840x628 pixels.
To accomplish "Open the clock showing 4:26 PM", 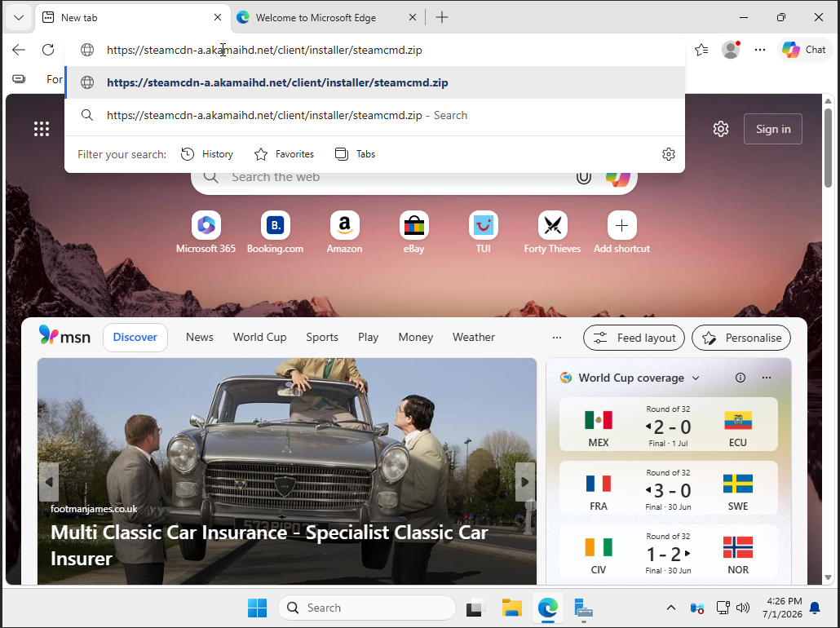I will 784,608.
